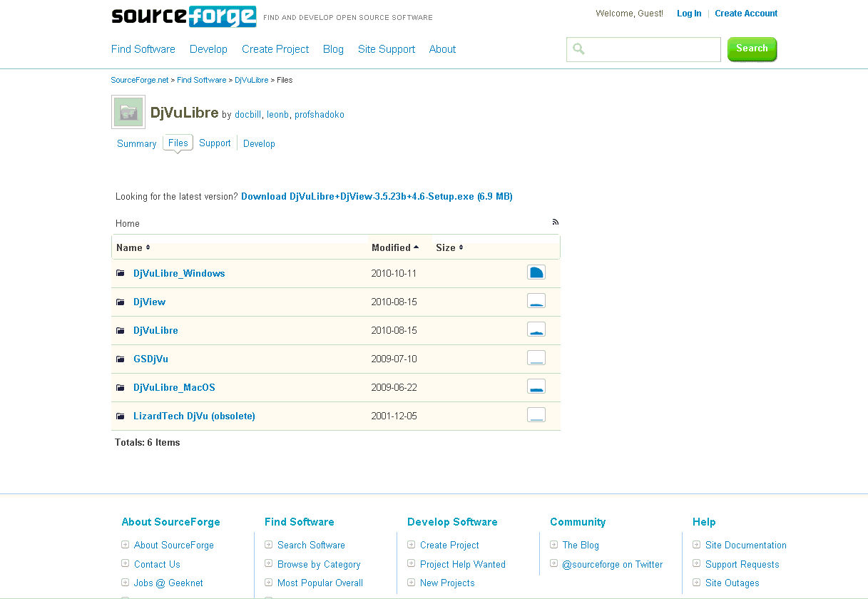Click arrow icon beside Search Software footer link
Screen dimensions: 868x599
point(269,545)
